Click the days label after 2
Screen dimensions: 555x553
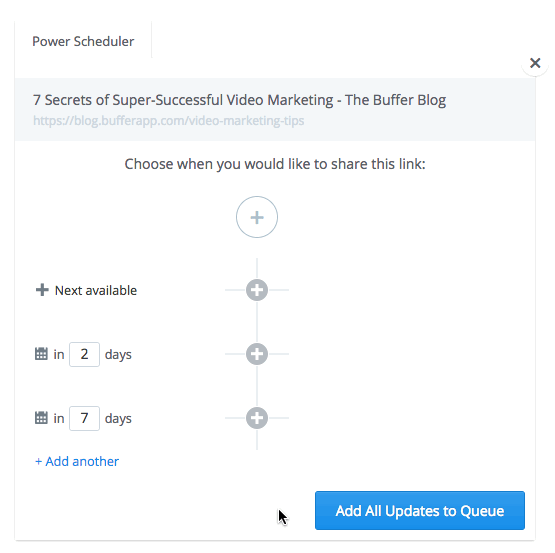click(x=118, y=355)
